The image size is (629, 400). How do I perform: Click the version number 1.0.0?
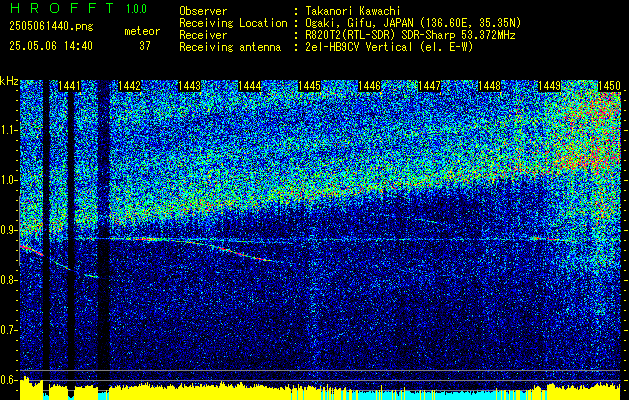coord(136,9)
